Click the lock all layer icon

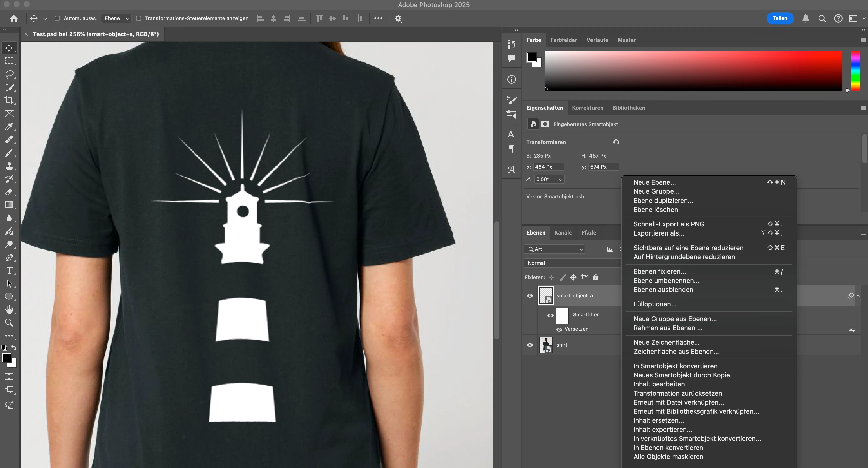tap(596, 277)
